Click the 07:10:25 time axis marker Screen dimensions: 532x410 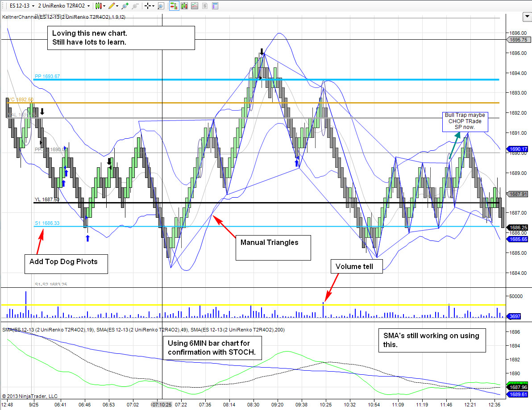[162, 405]
